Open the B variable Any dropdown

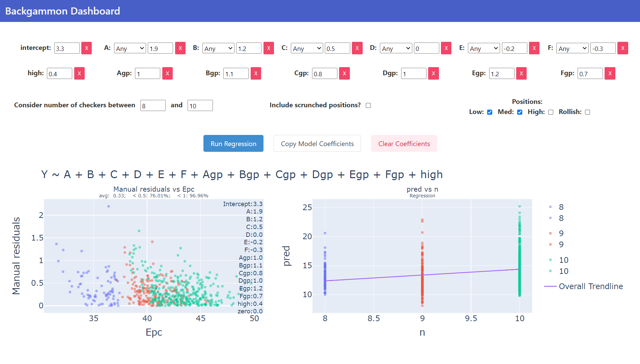(x=218, y=48)
